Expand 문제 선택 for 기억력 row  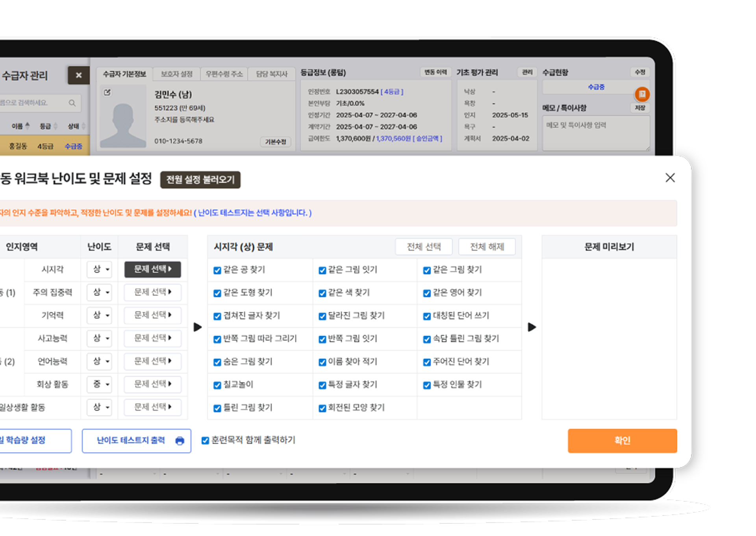[153, 315]
